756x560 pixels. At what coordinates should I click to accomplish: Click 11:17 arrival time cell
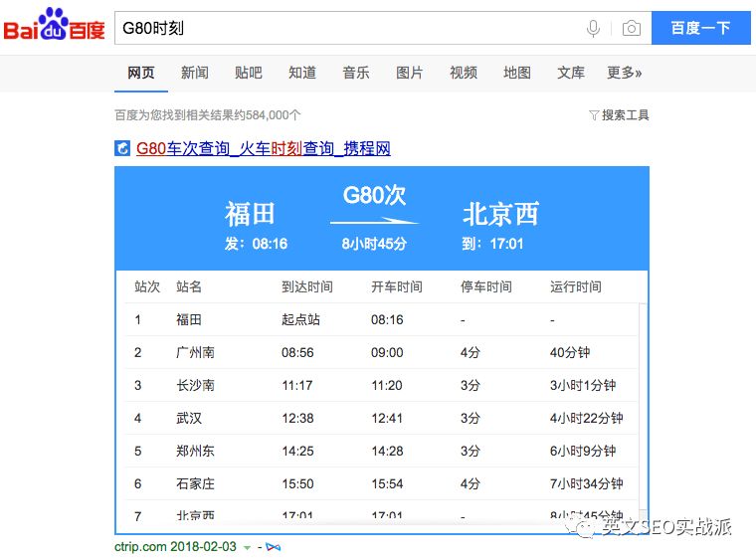click(297, 385)
